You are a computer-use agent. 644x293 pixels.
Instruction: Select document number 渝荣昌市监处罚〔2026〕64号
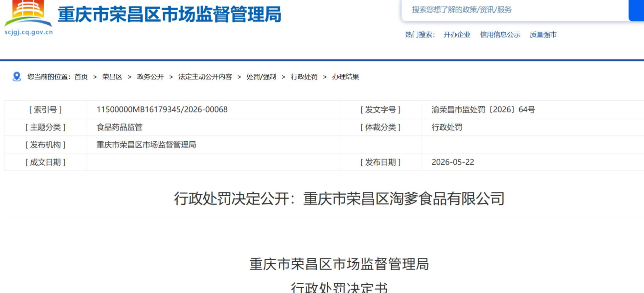(x=483, y=109)
